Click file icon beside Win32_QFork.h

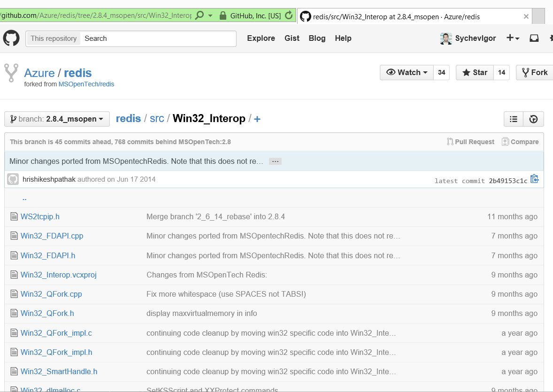click(x=14, y=313)
